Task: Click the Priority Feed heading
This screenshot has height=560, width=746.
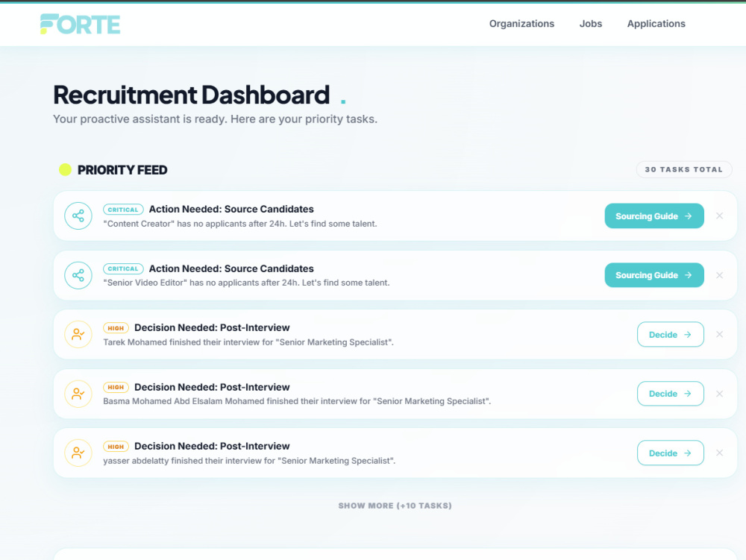Action: coord(122,170)
